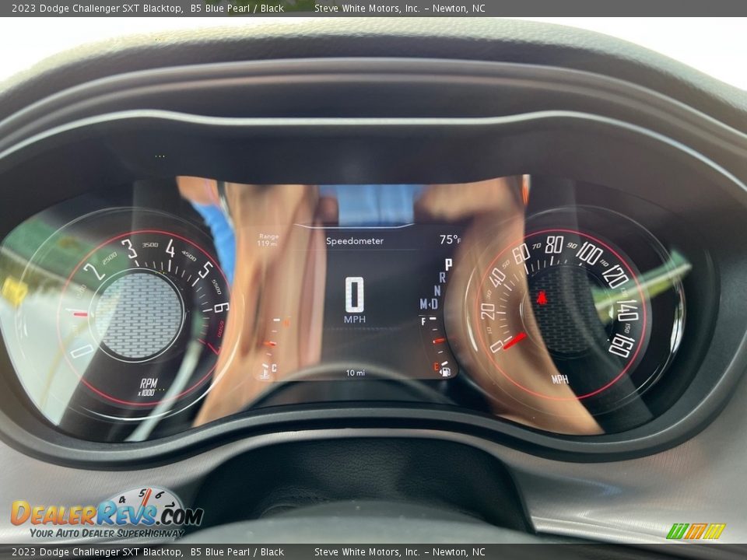Tap the 80 on the analog speedometer
747x560 pixels.
click(554, 245)
